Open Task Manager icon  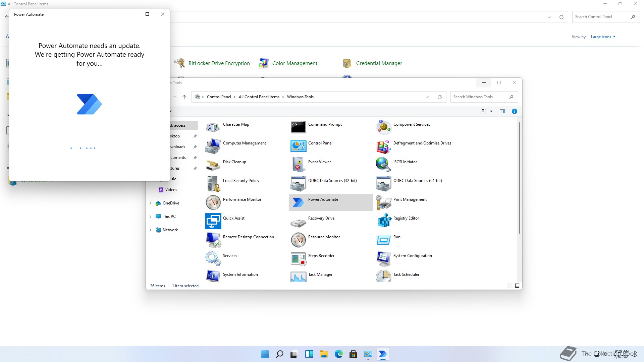point(298,276)
